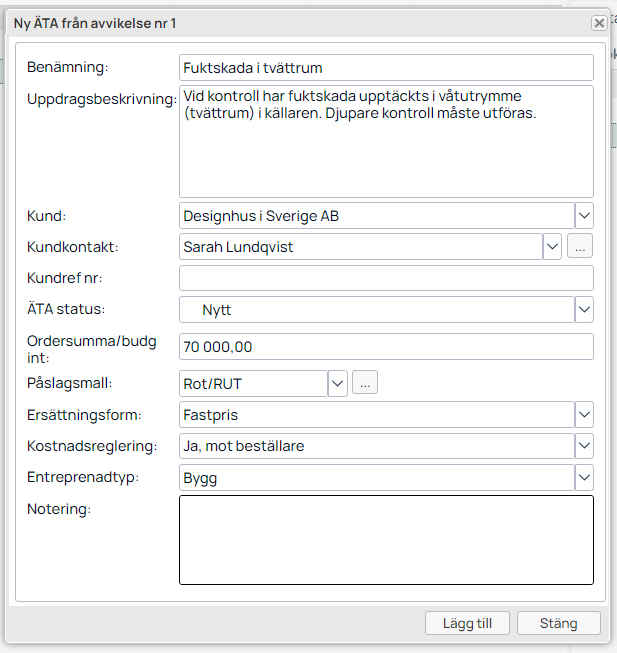
Task: Open Kundkontakt browse button with ellipsis
Action: click(580, 246)
